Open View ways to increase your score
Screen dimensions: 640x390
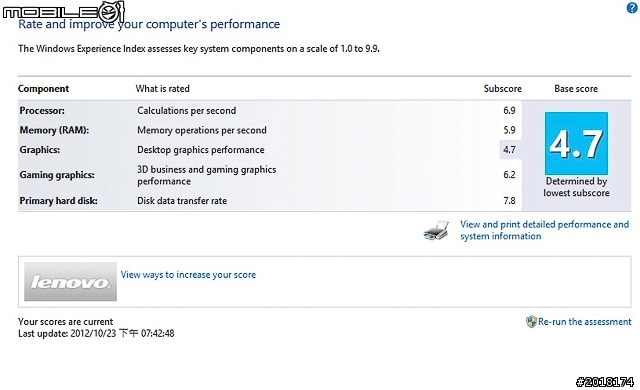coord(188,275)
